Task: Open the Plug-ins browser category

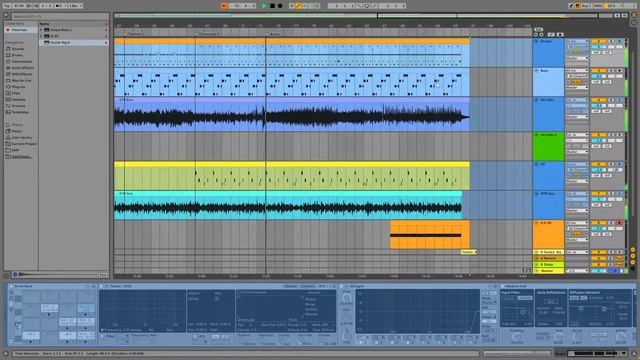Action: tap(18, 87)
